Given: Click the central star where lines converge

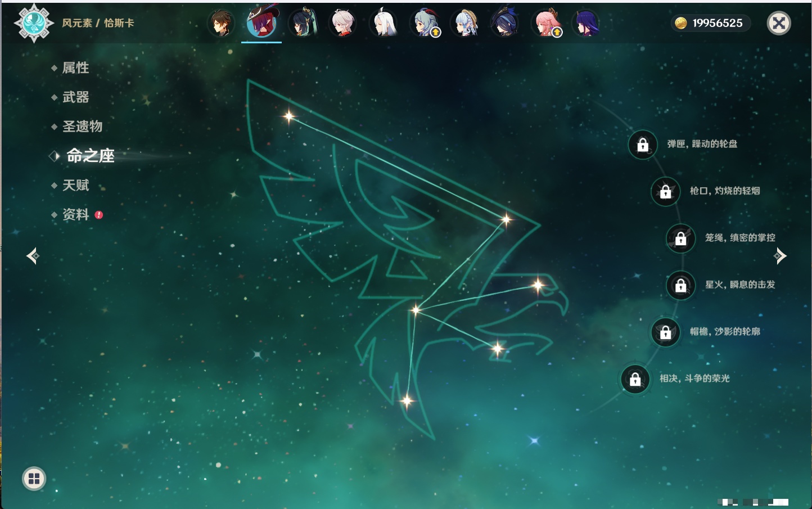Looking at the screenshot, I should (x=416, y=310).
